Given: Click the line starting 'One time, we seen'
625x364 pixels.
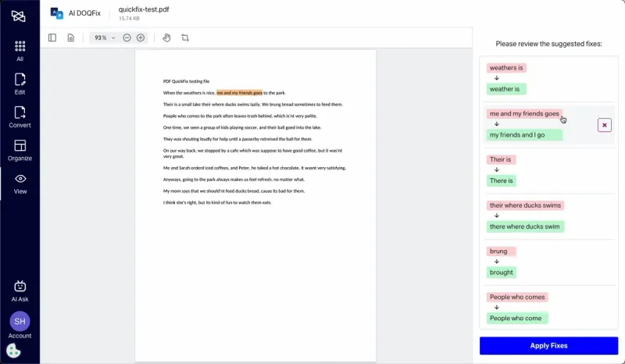Looking at the screenshot, I should point(242,127).
